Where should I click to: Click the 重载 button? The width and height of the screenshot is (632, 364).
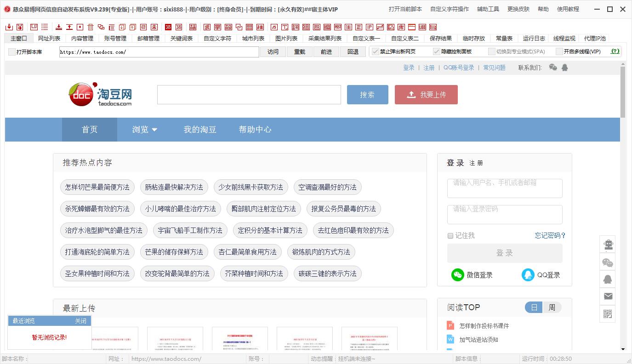[300, 52]
